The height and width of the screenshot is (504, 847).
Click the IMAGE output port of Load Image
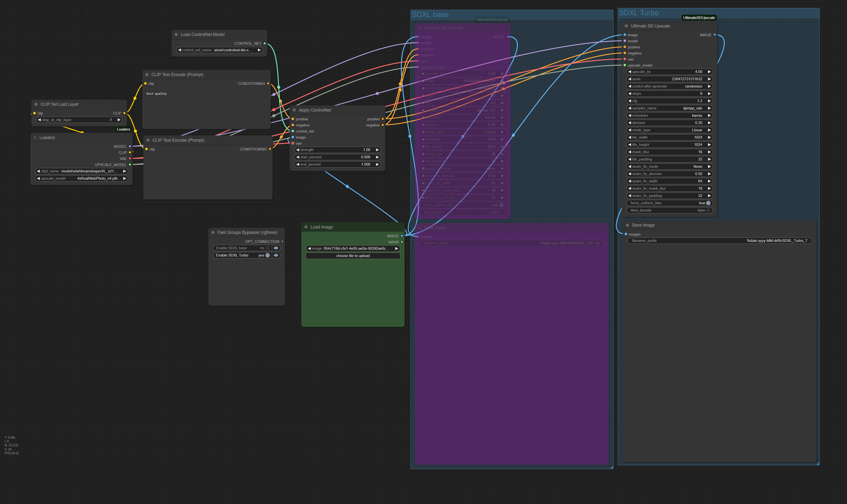click(x=402, y=236)
